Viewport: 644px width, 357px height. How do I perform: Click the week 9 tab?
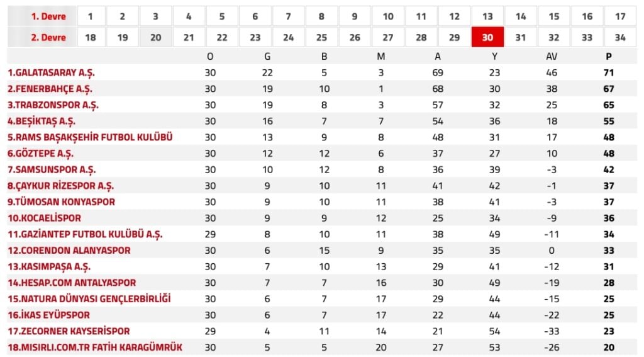coord(355,16)
